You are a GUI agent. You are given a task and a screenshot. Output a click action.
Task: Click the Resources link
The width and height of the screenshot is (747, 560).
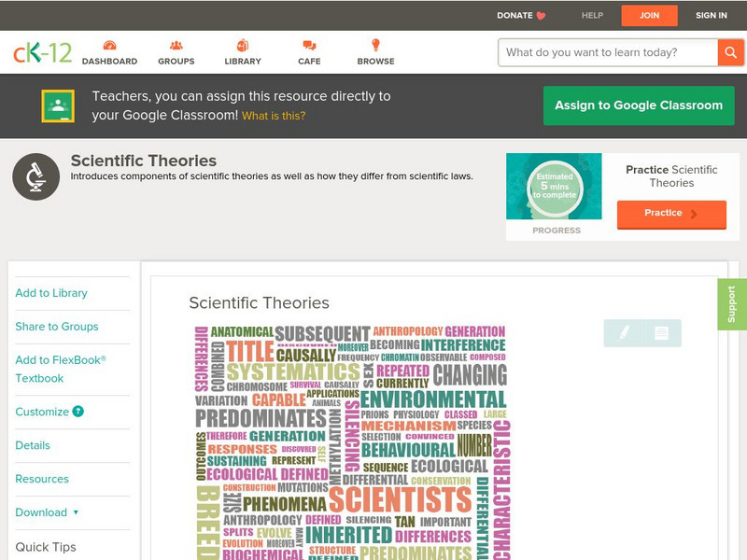[42, 479]
